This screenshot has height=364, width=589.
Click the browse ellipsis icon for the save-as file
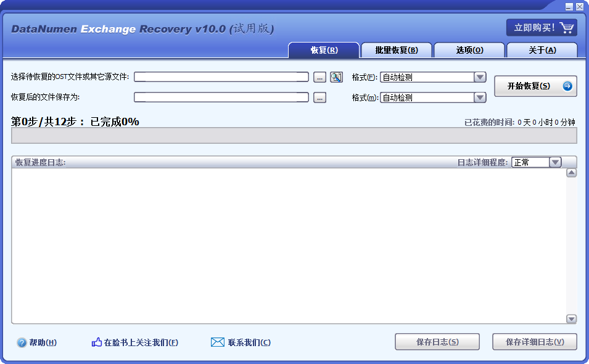(x=319, y=97)
